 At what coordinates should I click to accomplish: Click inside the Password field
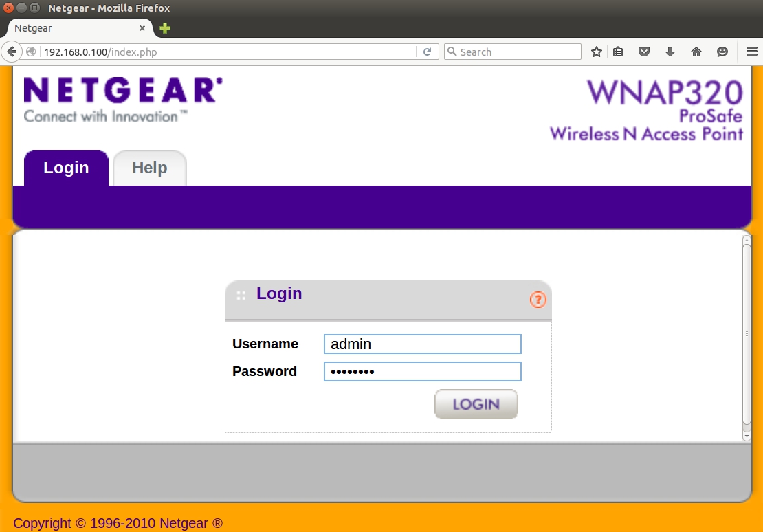pyautogui.click(x=422, y=371)
